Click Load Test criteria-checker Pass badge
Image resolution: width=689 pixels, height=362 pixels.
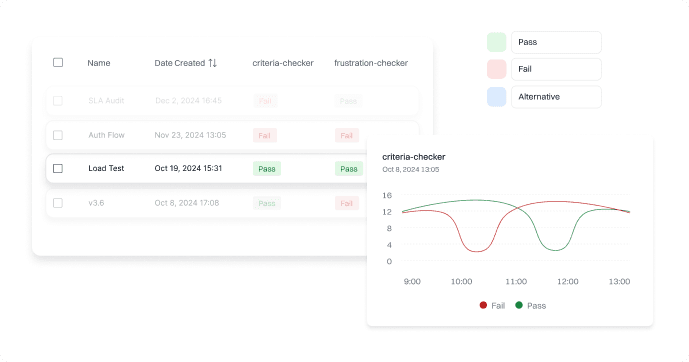267,169
